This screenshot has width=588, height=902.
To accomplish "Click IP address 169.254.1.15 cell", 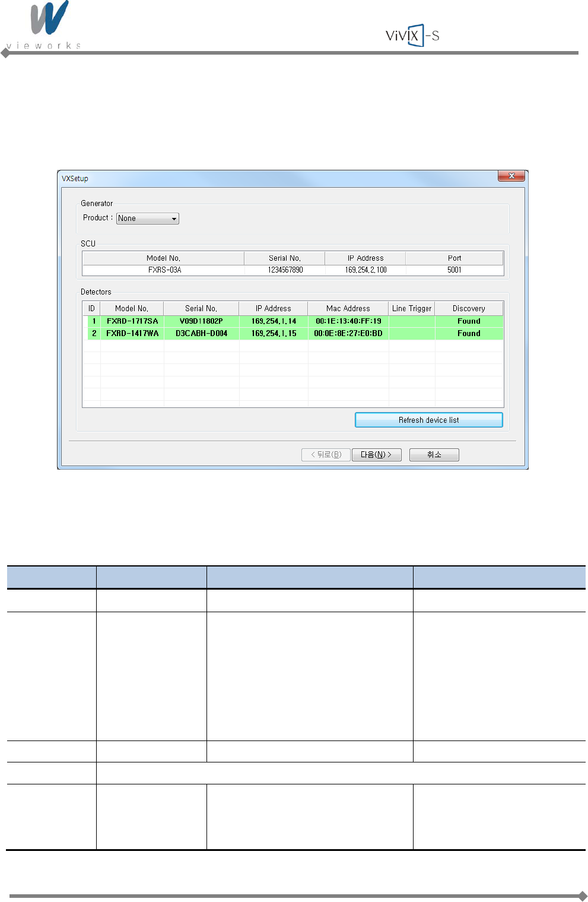I will coord(274,334).
